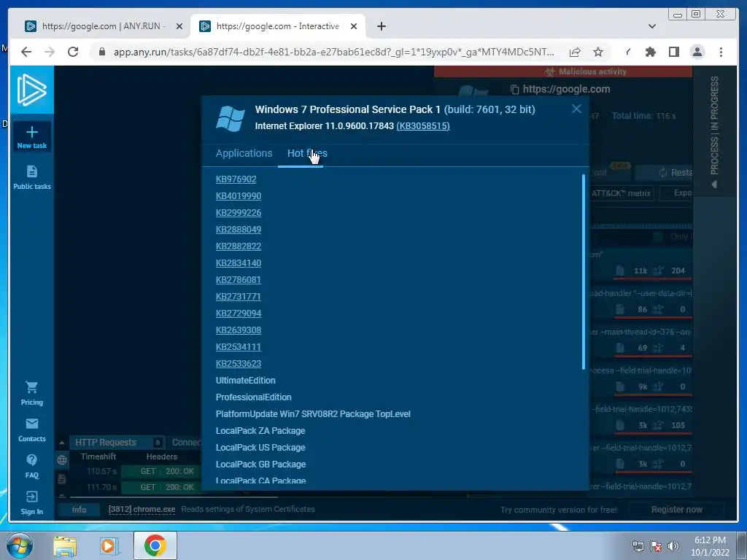Open a new browser tab

(381, 26)
